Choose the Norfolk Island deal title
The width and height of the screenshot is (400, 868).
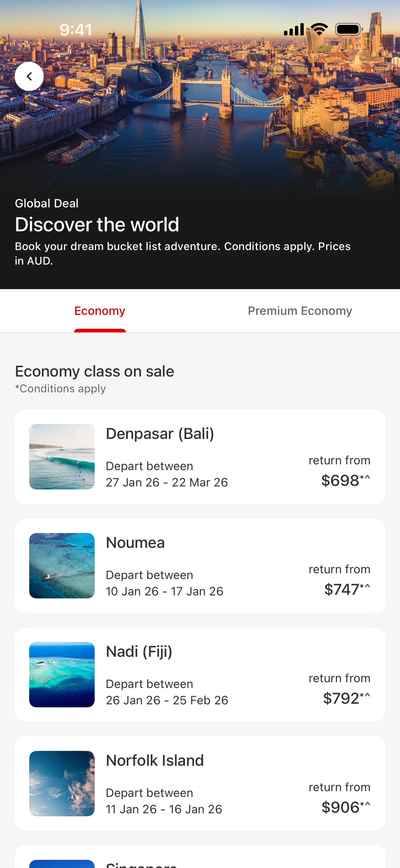(155, 760)
